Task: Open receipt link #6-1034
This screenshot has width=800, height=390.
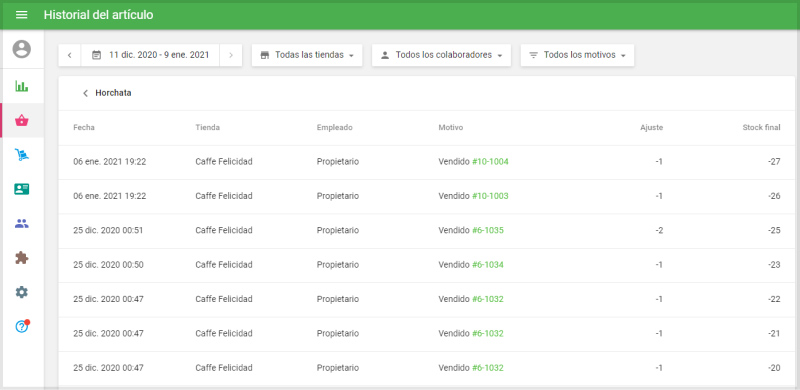Action: click(488, 264)
